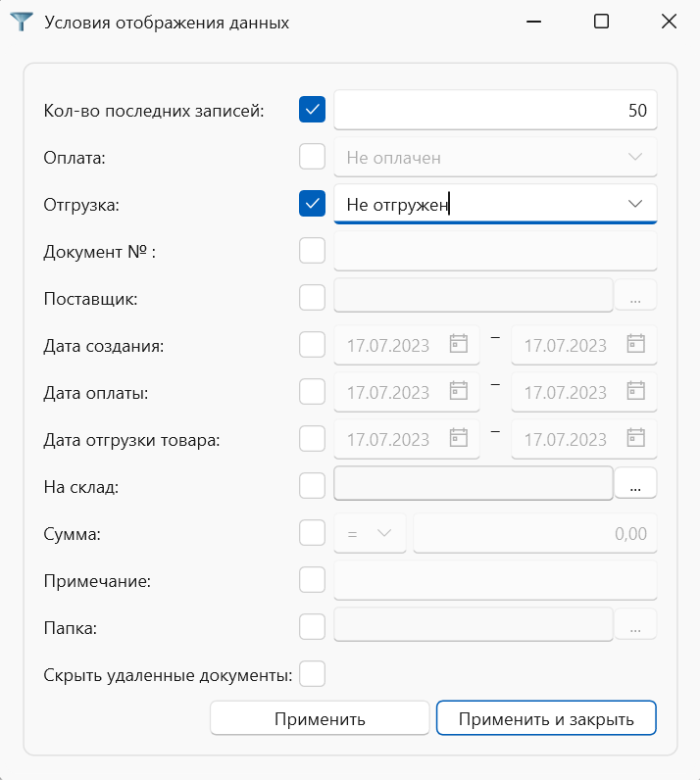The image size is (700, 780).
Task: Open calendar for Дата оплаты start date
Action: click(459, 391)
